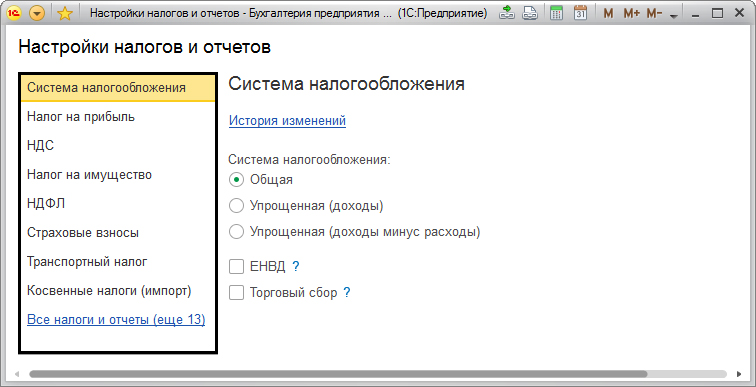Click the horizontal scrollbar thumb
This screenshot has height=387, width=756.
coord(338,374)
